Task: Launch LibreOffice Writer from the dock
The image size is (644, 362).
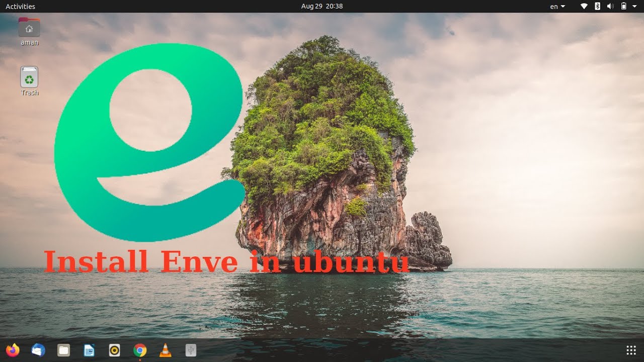Action: coord(89,350)
